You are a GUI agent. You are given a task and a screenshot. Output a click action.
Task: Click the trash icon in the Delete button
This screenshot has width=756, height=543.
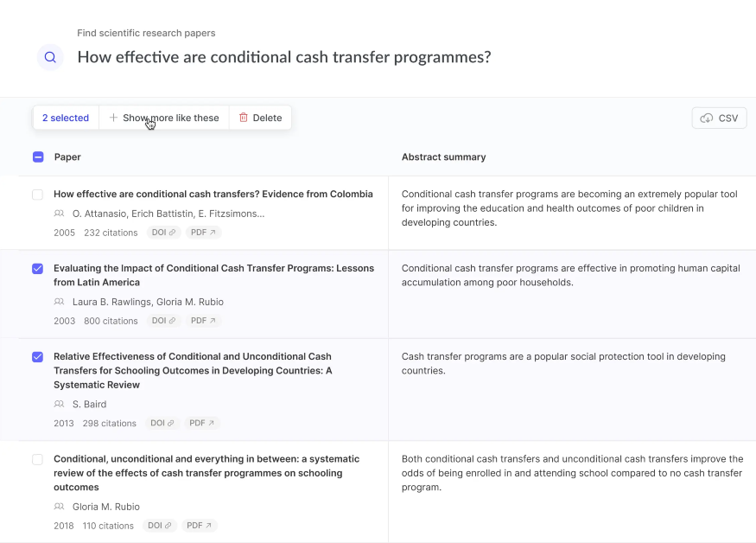[244, 118]
